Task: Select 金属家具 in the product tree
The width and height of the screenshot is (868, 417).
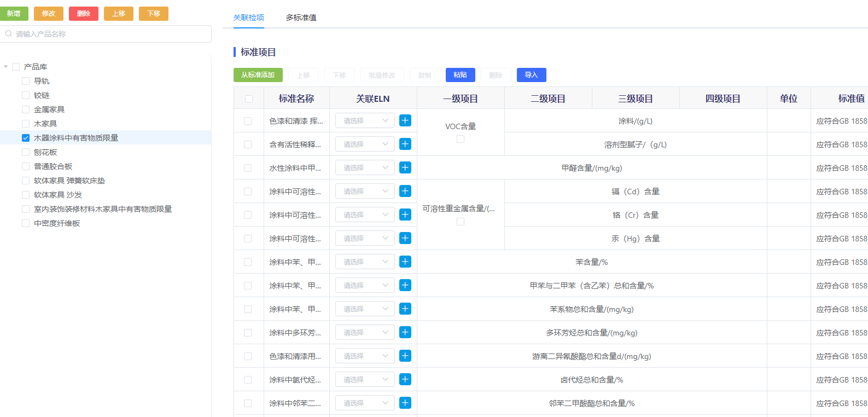Action: [x=49, y=109]
